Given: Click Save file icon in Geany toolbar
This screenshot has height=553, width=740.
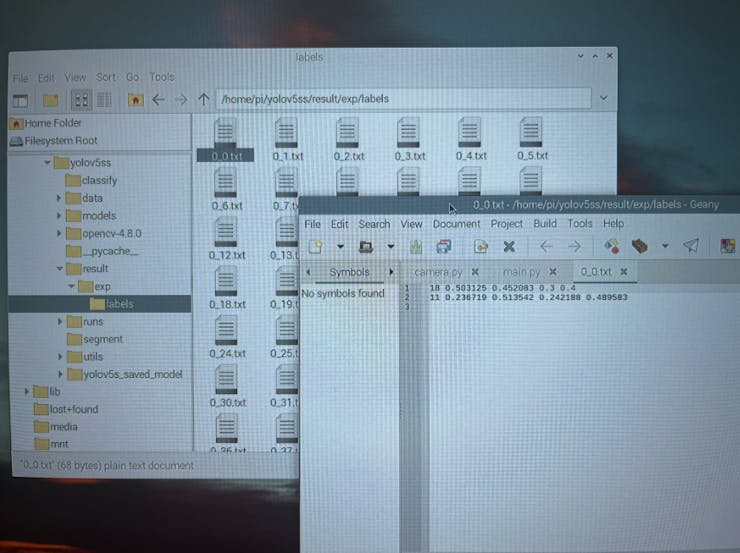Looking at the screenshot, I should [416, 247].
